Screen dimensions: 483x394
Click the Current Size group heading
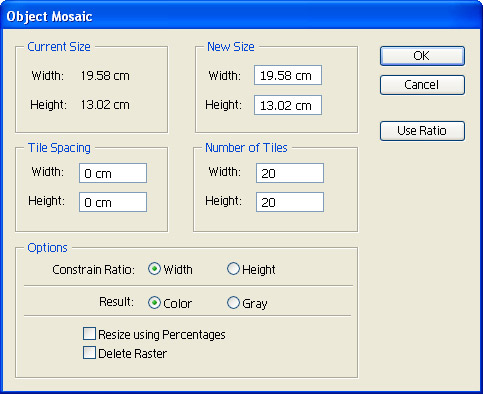point(59,47)
